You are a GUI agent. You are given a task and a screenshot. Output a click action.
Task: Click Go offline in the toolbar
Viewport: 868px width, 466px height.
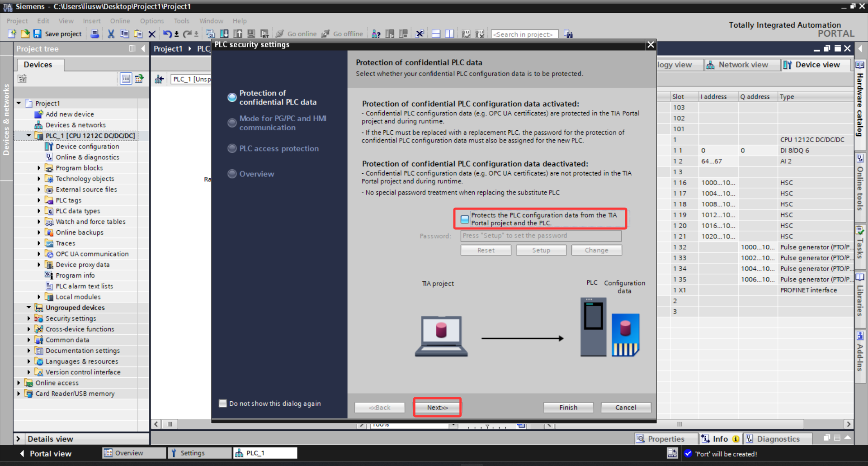(343, 33)
